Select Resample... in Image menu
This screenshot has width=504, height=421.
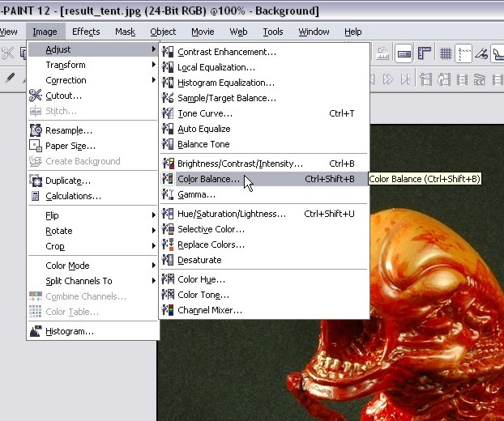click(93, 130)
